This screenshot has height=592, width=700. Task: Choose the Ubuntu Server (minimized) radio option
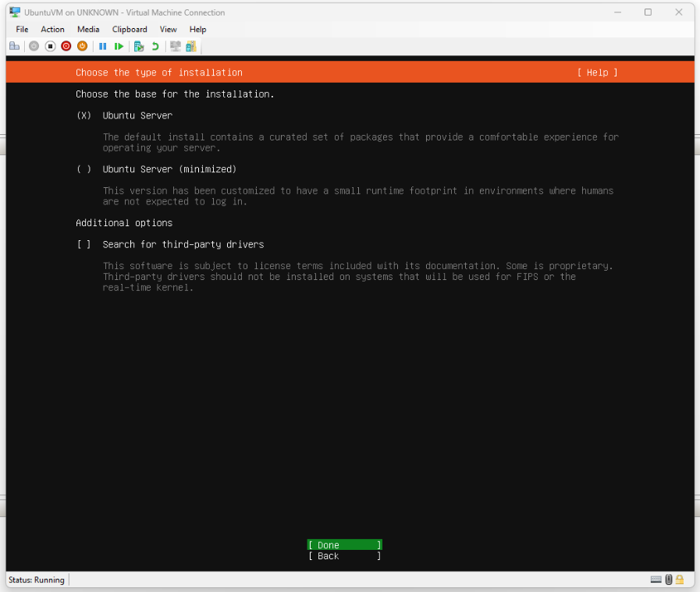[x=84, y=169]
